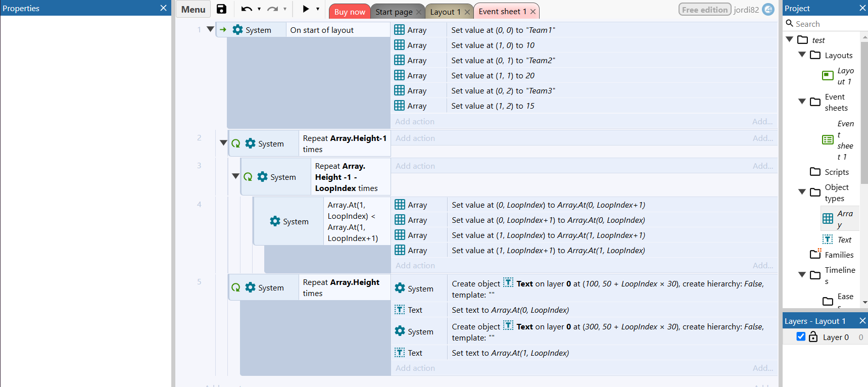Switch to the Layout 1 tab
The width and height of the screenshot is (868, 387).
pos(445,12)
